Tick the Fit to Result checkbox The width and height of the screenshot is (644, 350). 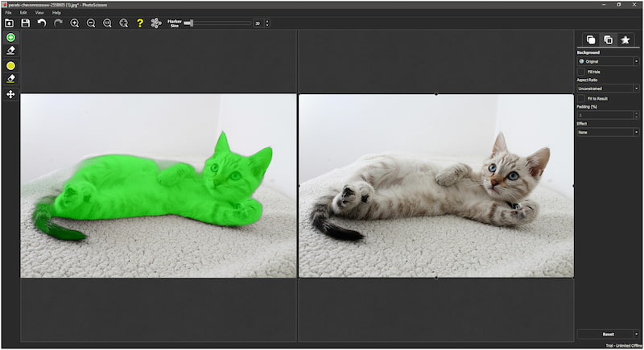(581, 98)
